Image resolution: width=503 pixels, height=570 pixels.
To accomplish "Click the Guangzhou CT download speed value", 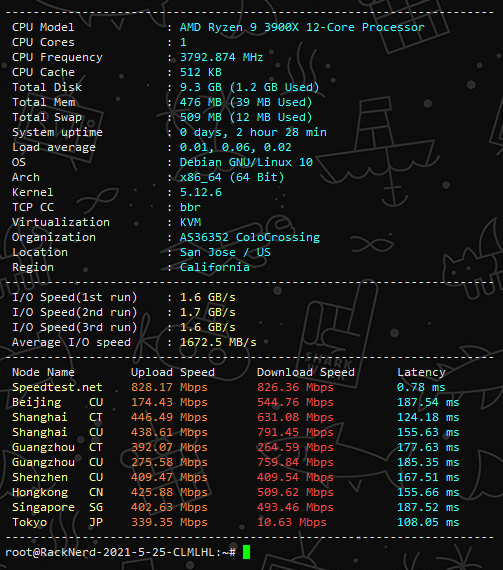I will [295, 447].
